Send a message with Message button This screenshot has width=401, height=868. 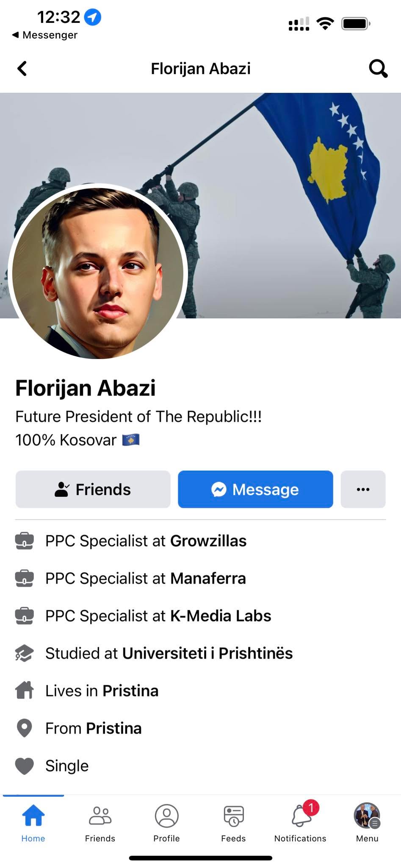click(255, 489)
